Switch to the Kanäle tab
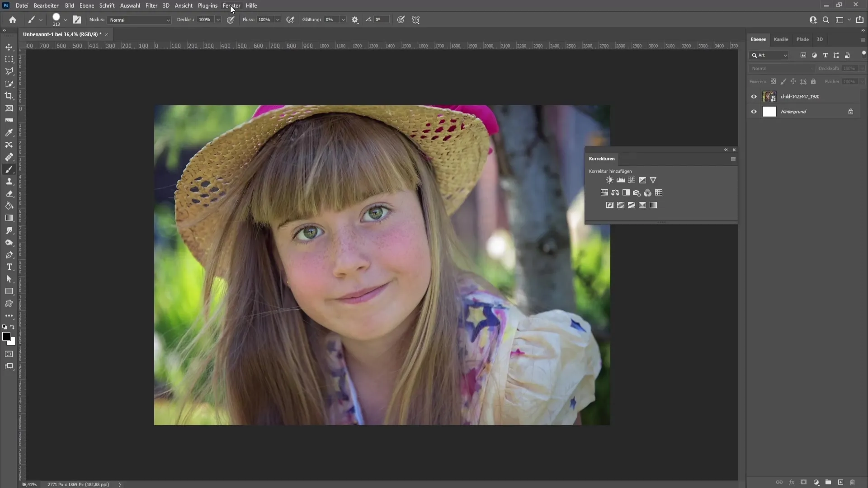The image size is (868, 488). [x=781, y=39]
